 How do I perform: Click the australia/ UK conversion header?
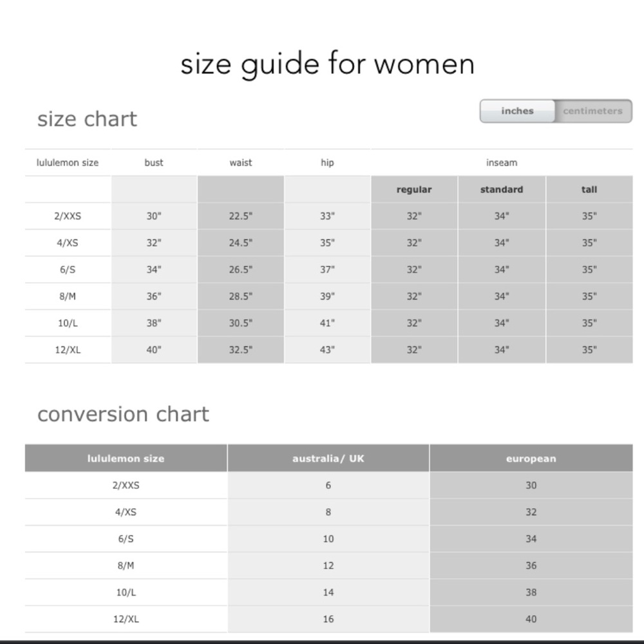coord(328,459)
